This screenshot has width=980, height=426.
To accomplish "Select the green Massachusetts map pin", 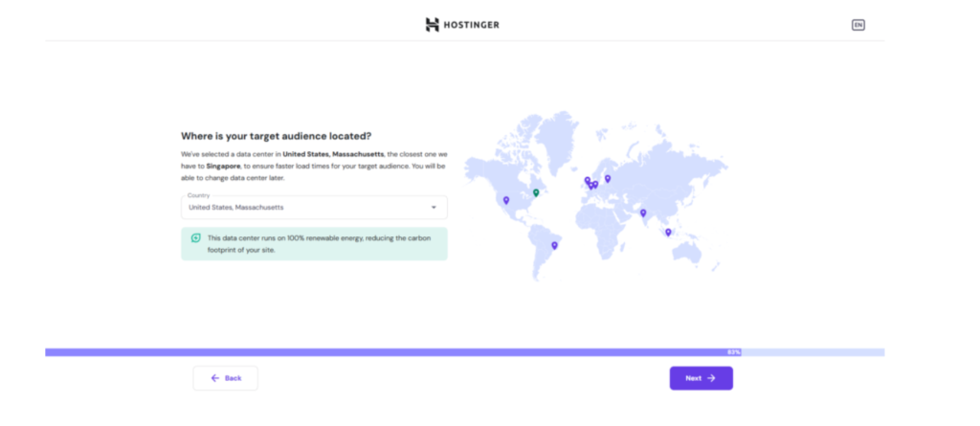I will pyautogui.click(x=536, y=192).
